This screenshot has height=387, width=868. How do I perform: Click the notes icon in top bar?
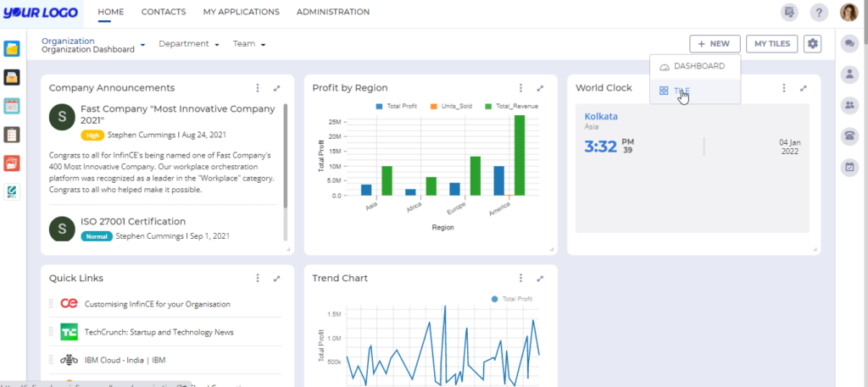tap(789, 12)
